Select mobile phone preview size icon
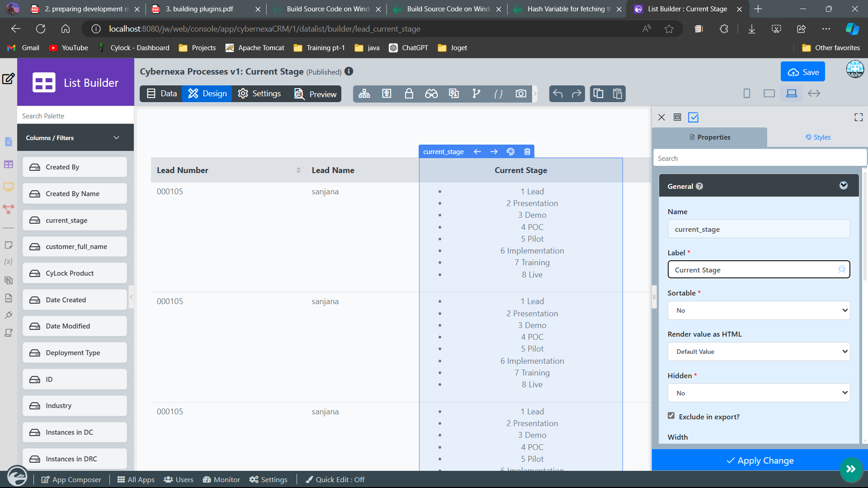This screenshot has width=868, height=488. click(747, 94)
